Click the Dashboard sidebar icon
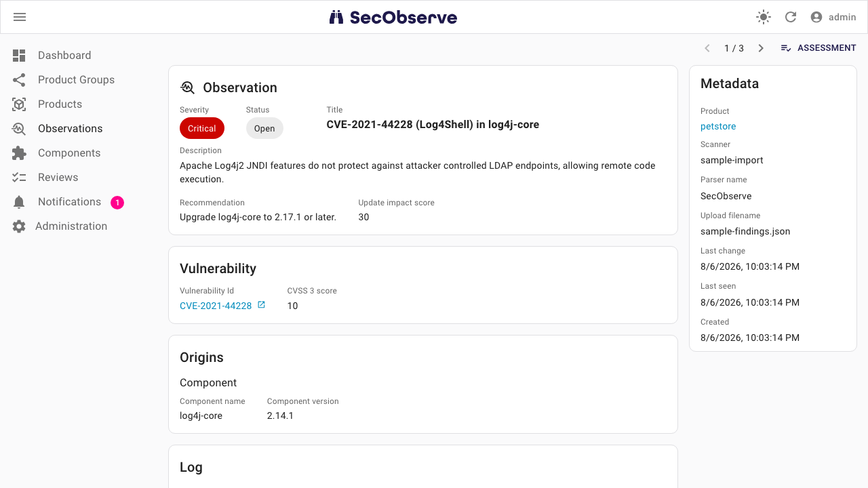Viewport: 868px width, 488px height. pyautogui.click(x=19, y=56)
